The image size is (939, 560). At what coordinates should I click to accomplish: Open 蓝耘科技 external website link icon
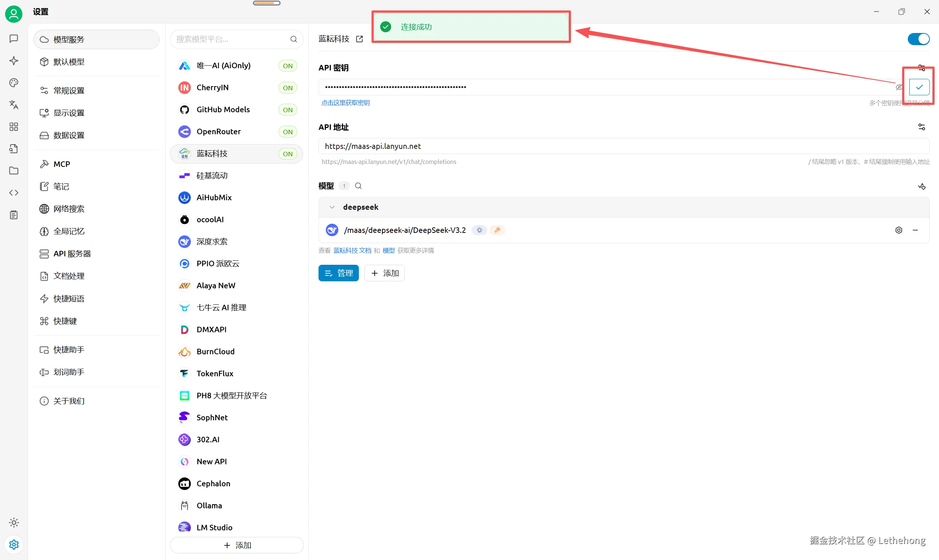pos(360,39)
